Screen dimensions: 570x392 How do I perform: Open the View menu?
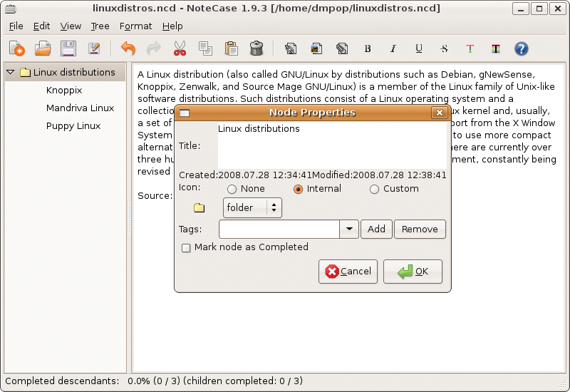pyautogui.click(x=71, y=26)
